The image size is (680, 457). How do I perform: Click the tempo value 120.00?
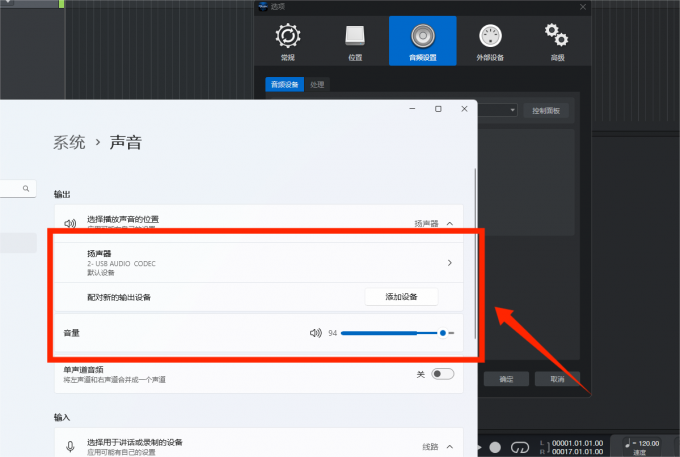(x=649, y=443)
